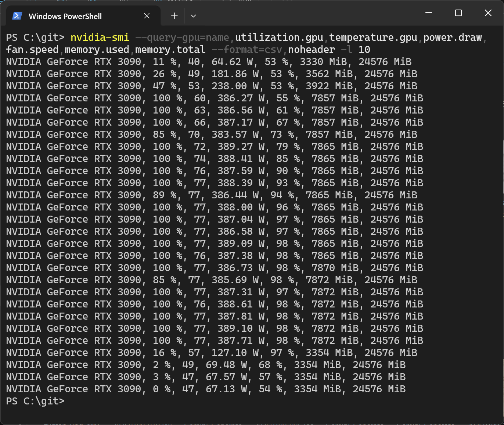Click the 61 % fan speed value
Screen dimensions: 504x425
click(x=288, y=110)
